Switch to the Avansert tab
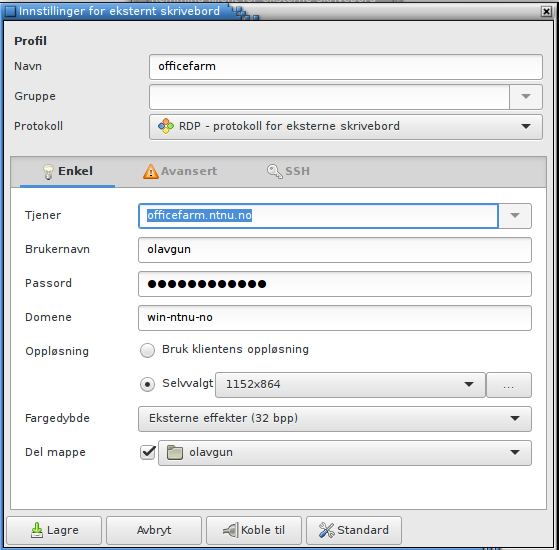Screen dimensions: 559x550 (180, 171)
